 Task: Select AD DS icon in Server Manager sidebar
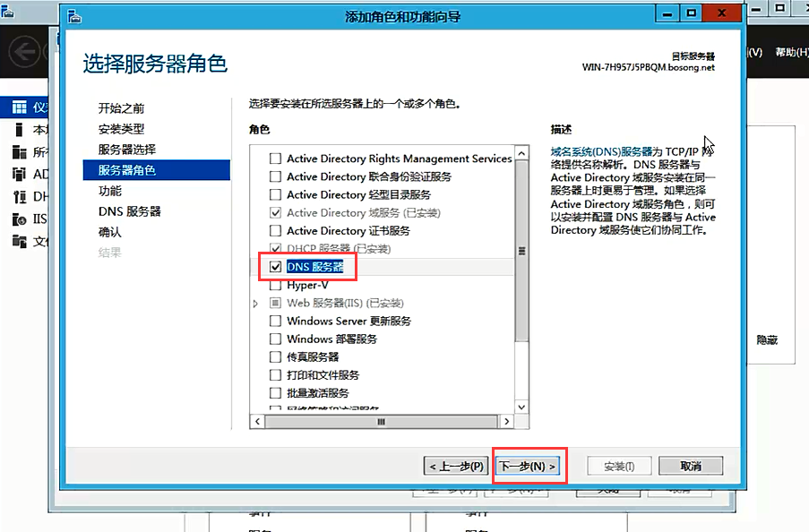20,174
